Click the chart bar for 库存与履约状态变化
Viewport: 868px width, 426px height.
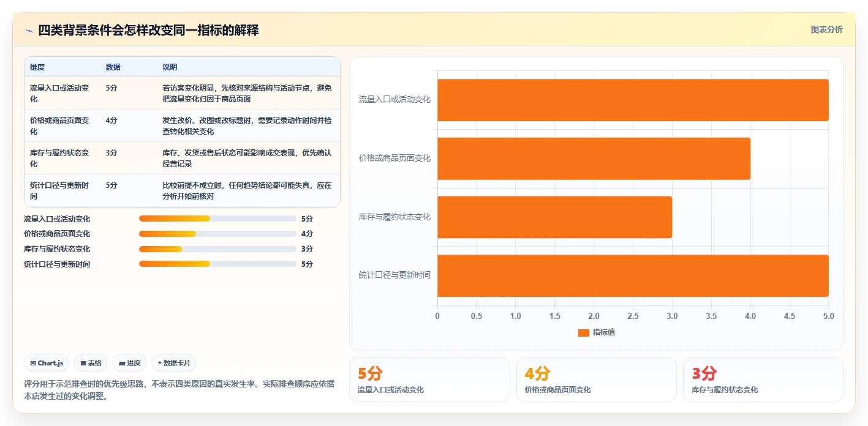click(x=554, y=217)
